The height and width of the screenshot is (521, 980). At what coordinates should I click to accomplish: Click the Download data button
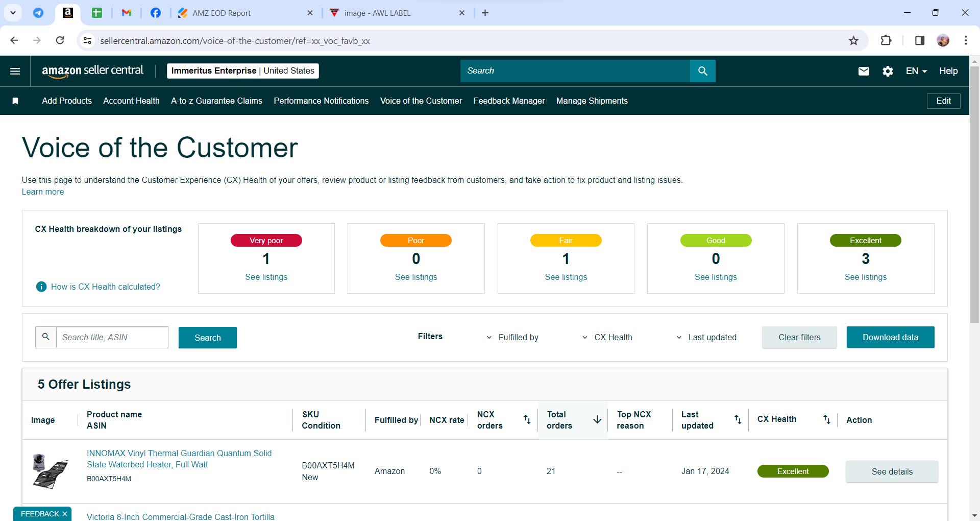tap(890, 338)
